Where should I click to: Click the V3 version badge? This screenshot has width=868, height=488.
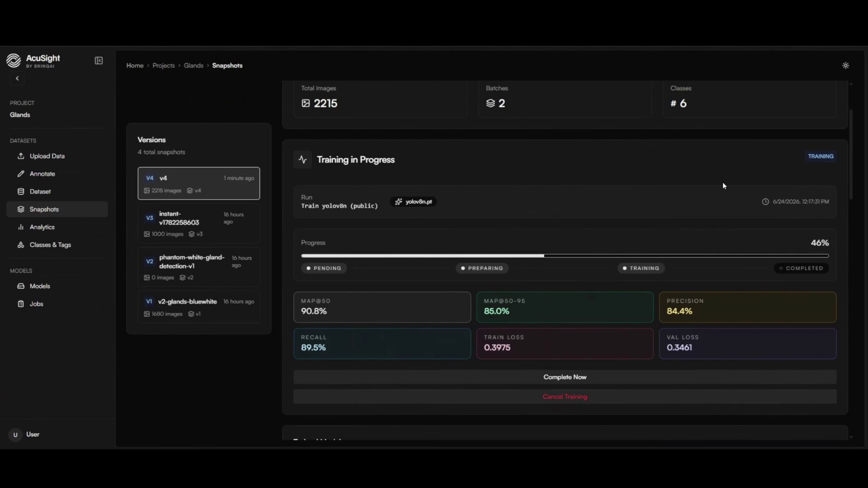click(x=150, y=218)
